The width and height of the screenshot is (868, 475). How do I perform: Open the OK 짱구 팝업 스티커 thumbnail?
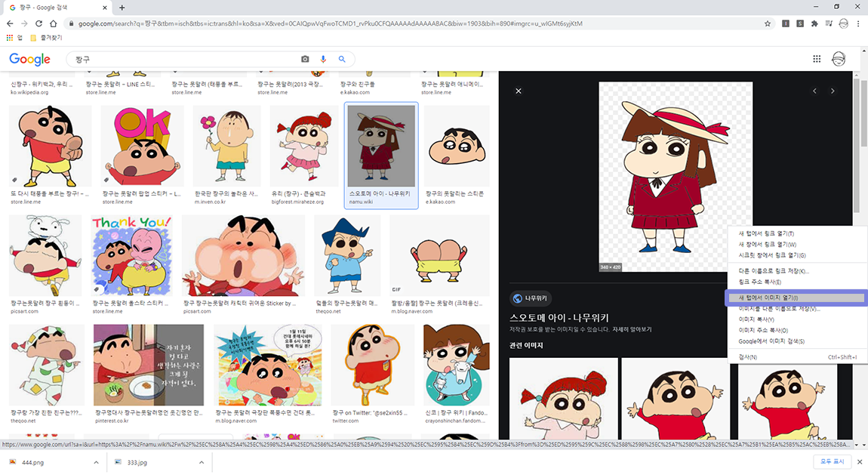pos(142,146)
